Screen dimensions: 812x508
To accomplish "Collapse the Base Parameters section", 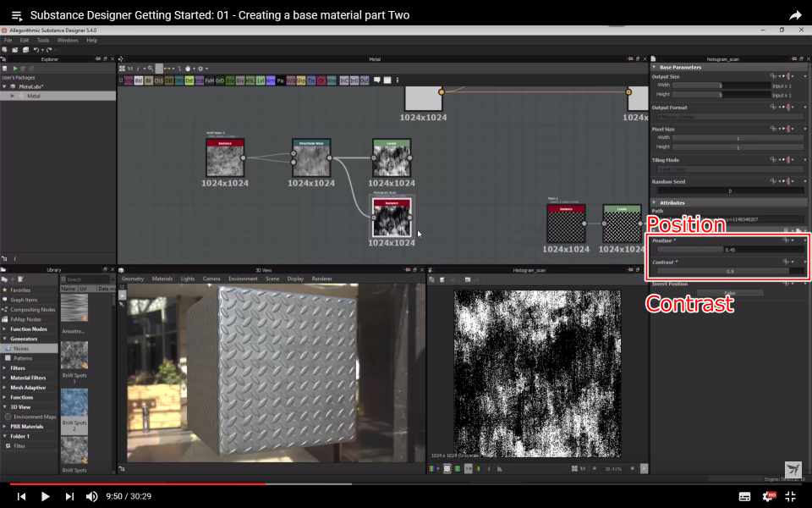I will pos(654,67).
